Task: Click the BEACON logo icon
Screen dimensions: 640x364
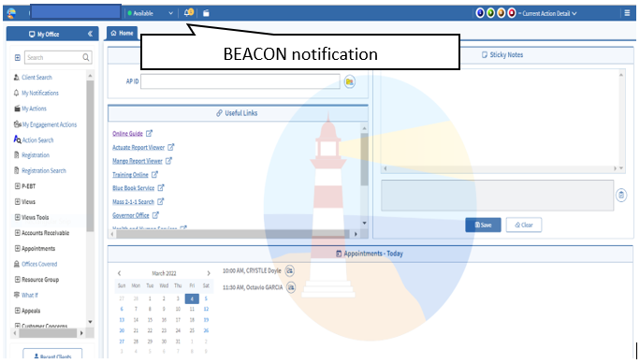Action: click(11, 13)
